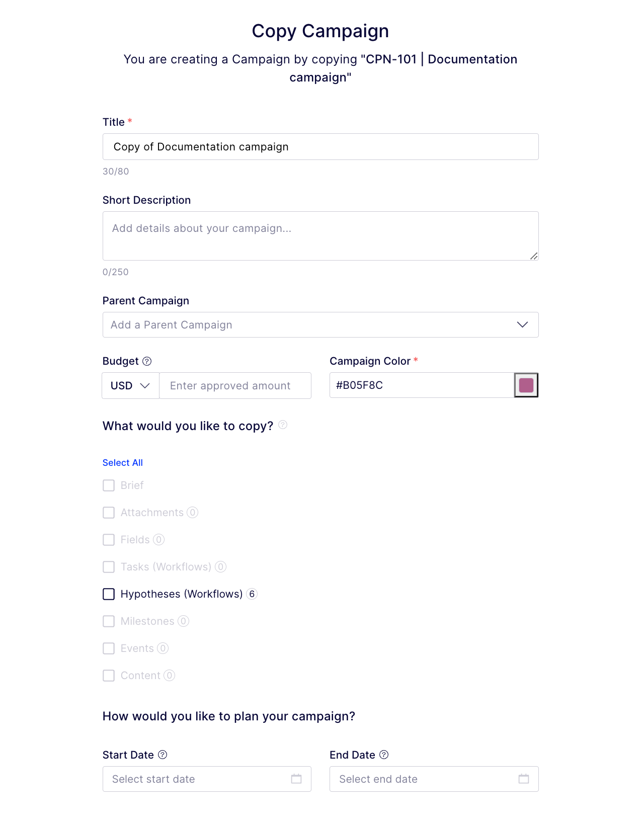
Task: Open the USD currency dropdown
Action: [x=130, y=386]
